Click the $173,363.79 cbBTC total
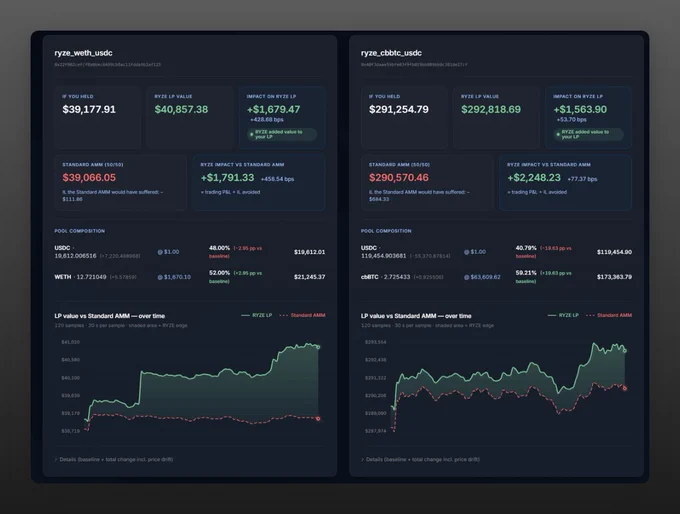Screen dimensions: 680x514 pos(614,277)
